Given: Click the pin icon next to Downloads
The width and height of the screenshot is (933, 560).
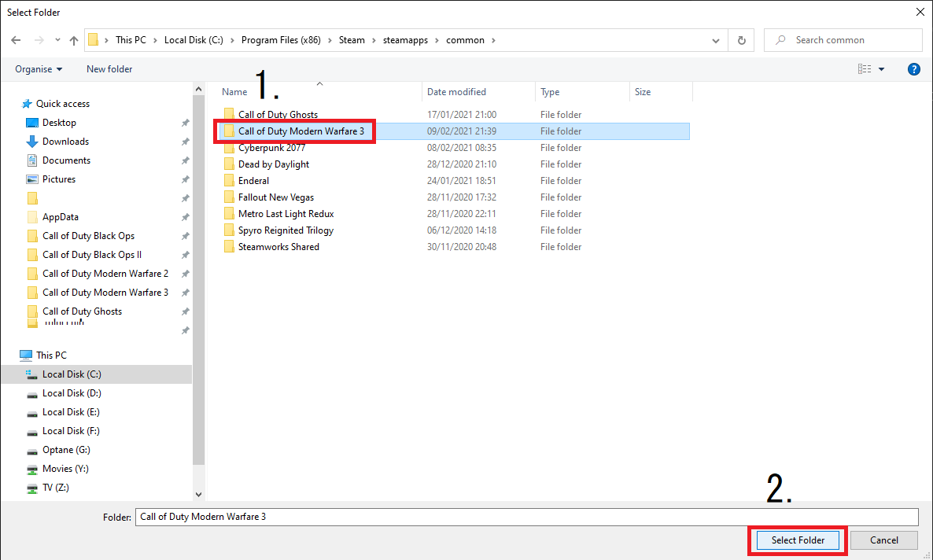Looking at the screenshot, I should pos(185,142).
